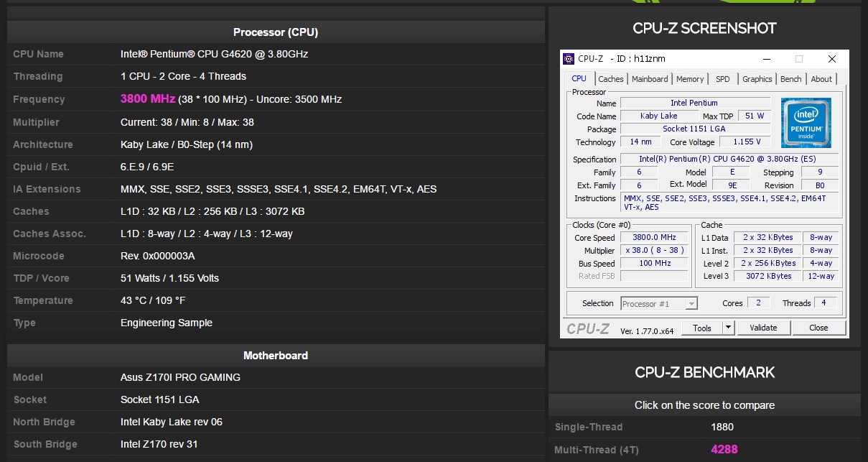Open the About tab
868x462 pixels.
821,79
